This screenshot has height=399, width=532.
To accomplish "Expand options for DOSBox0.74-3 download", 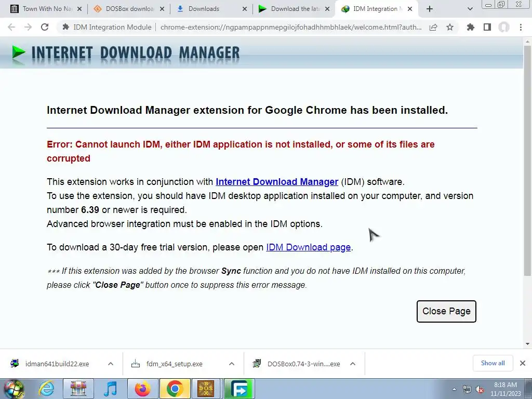I will (353, 364).
